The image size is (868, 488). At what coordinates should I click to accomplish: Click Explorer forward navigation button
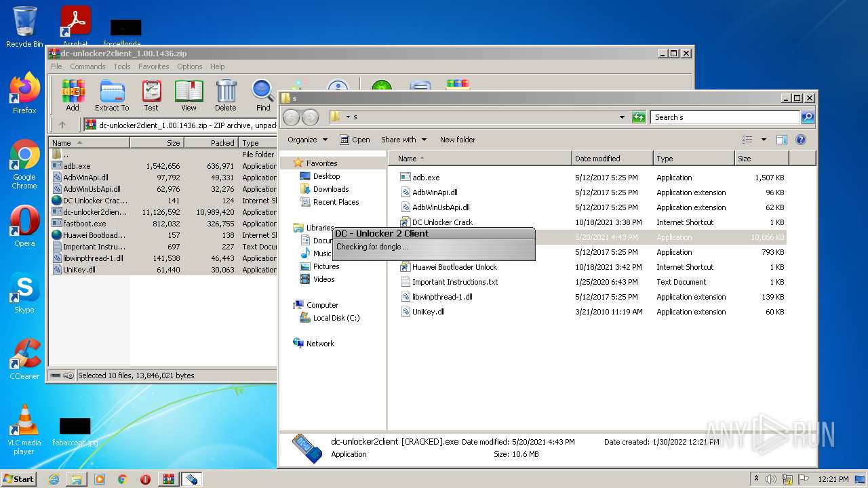click(310, 117)
